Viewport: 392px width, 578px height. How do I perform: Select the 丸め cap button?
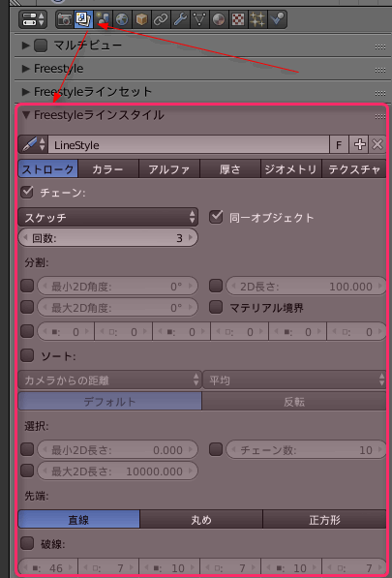pyautogui.click(x=201, y=520)
